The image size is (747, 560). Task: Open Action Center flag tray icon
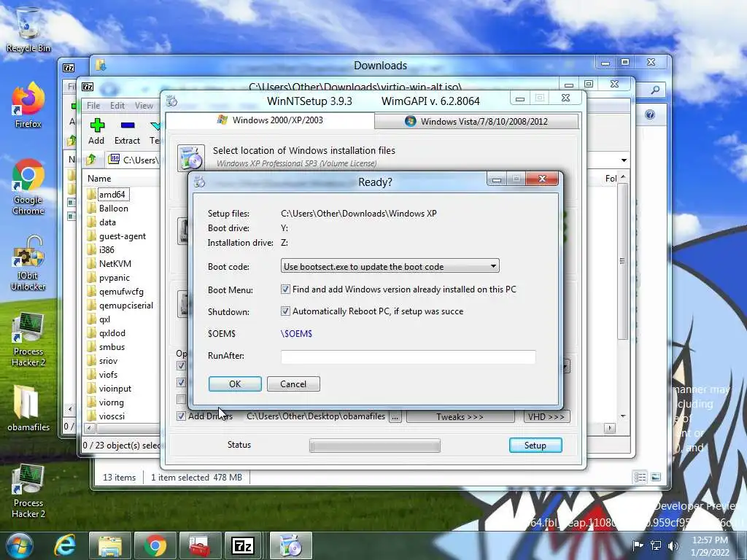pyautogui.click(x=638, y=545)
